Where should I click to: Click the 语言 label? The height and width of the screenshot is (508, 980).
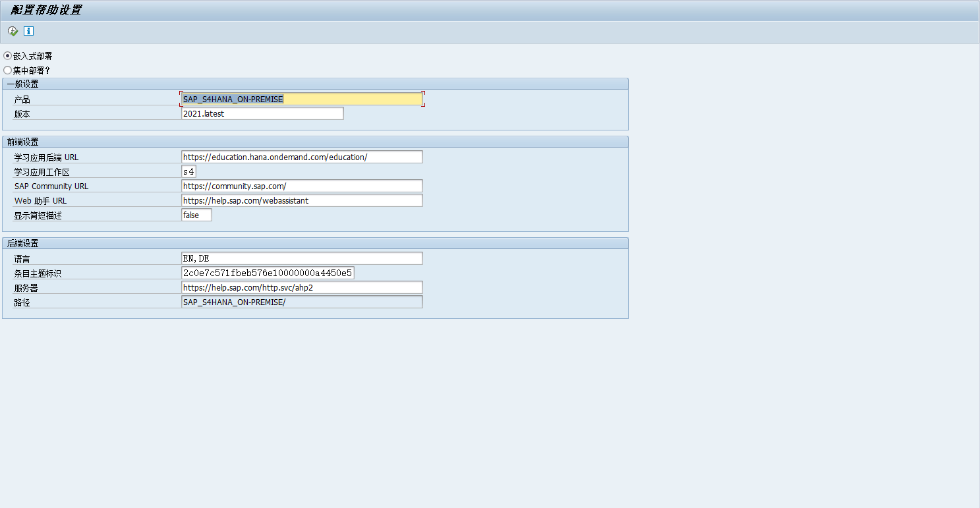[22, 259]
